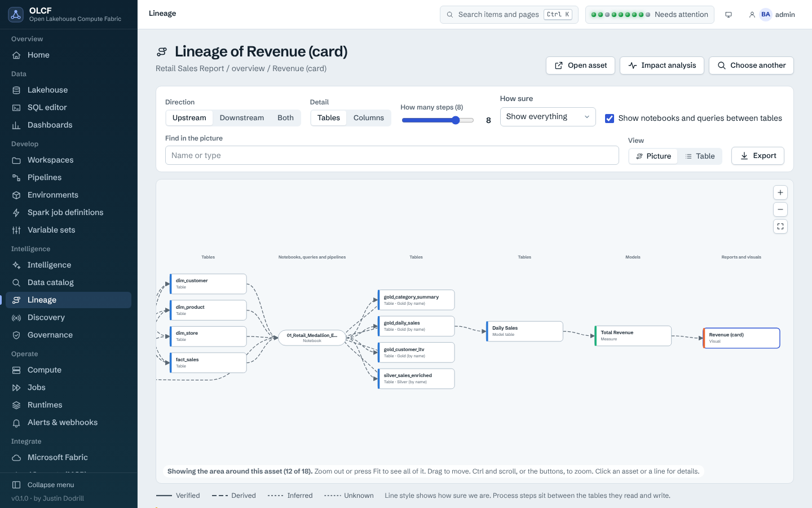Image resolution: width=812 pixels, height=508 pixels.
Task: Select the dim_store table node
Action: (208, 336)
